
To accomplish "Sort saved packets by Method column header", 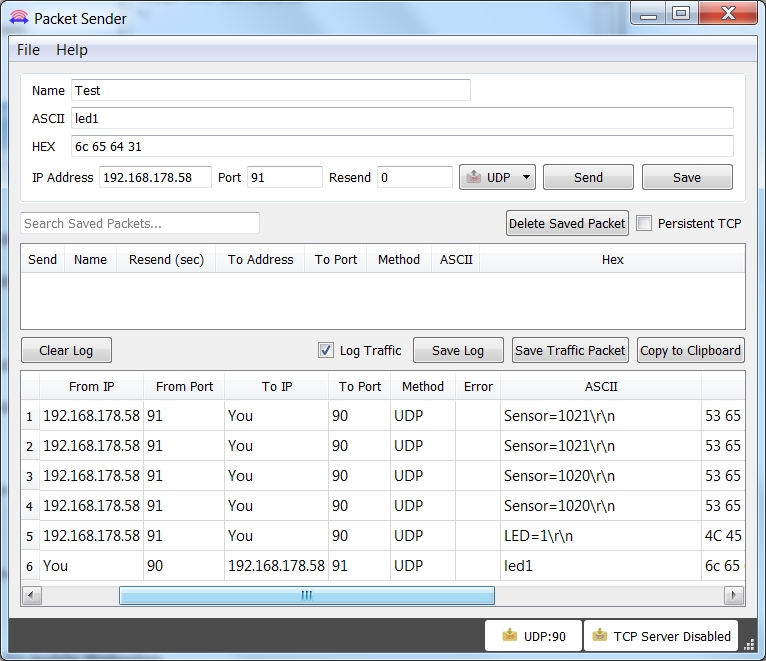I will click(x=399, y=259).
